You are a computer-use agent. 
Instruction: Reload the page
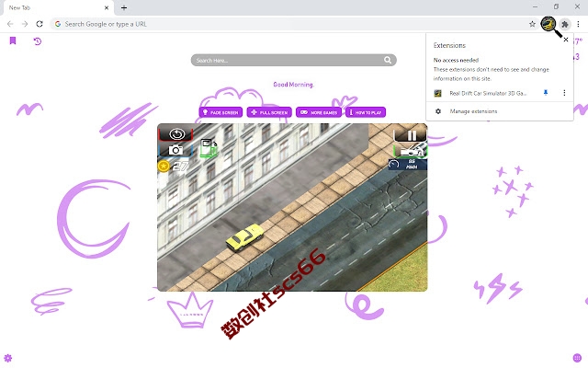[40, 24]
